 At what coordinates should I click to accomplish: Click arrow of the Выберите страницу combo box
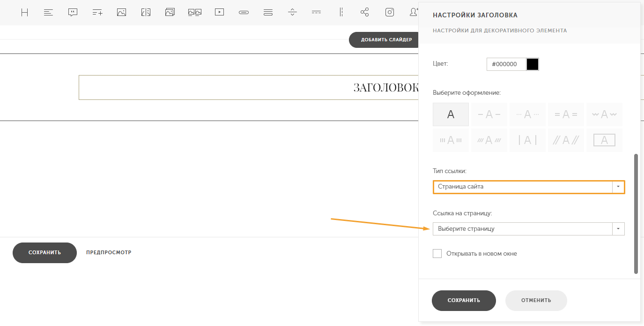tap(618, 229)
